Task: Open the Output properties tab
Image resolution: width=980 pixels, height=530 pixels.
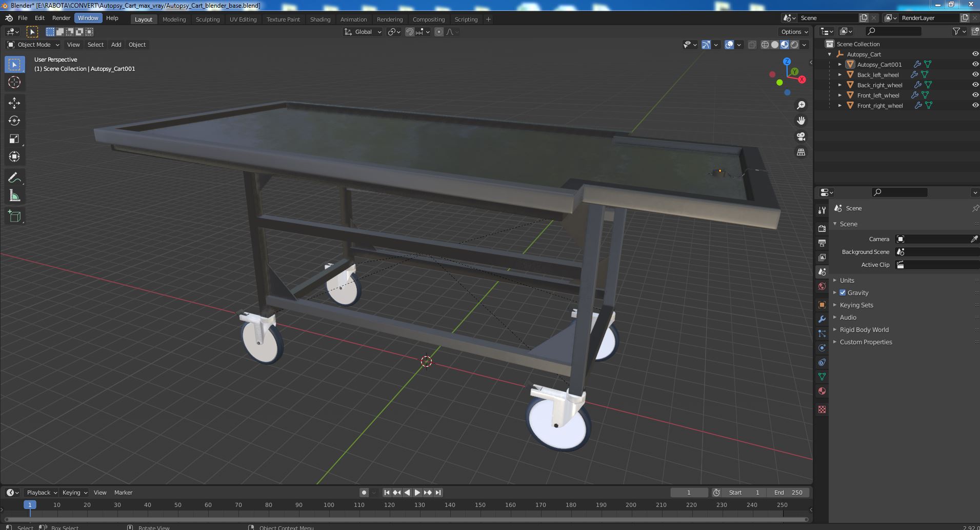Action: point(822,243)
